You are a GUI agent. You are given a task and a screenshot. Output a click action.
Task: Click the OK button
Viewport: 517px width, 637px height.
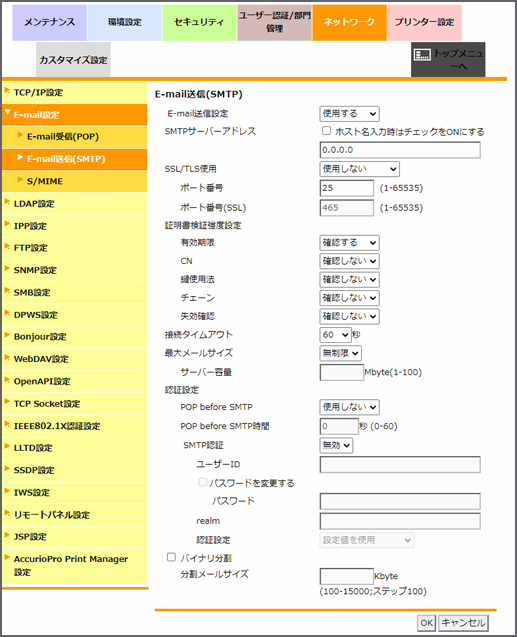(426, 623)
